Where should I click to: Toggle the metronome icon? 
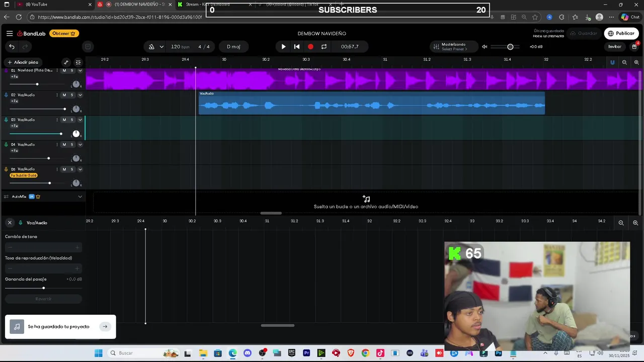click(151, 47)
